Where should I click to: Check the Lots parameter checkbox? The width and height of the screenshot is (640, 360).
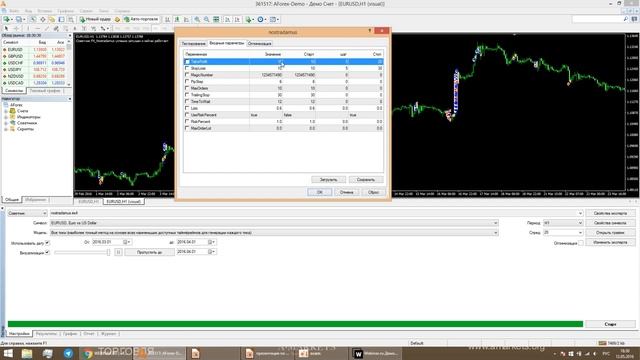click(187, 108)
